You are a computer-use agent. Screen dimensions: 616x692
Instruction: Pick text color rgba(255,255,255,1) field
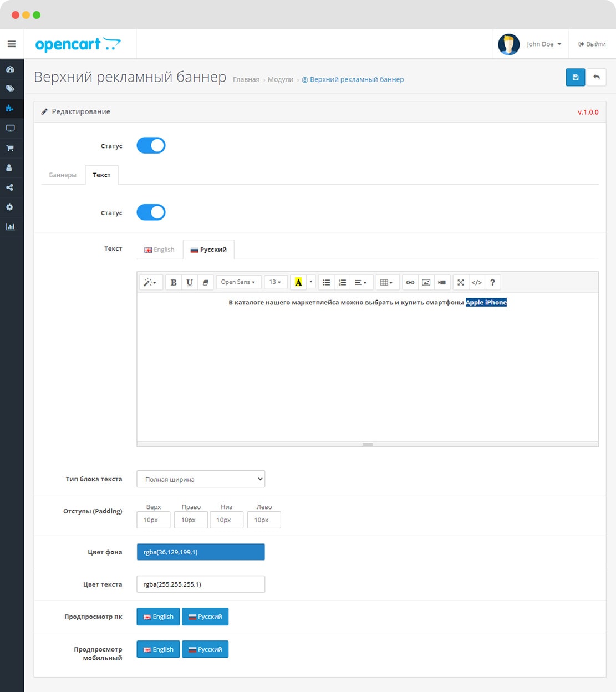point(201,584)
